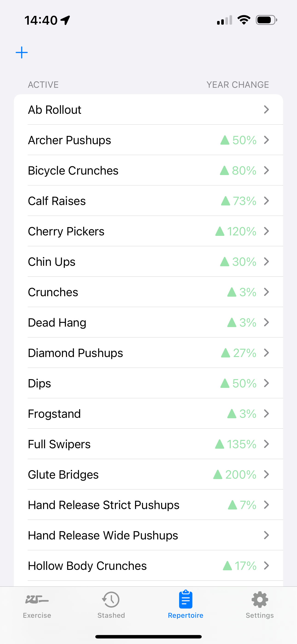
Task: Expand the Ab Rollout row chevron
Action: coord(267,109)
